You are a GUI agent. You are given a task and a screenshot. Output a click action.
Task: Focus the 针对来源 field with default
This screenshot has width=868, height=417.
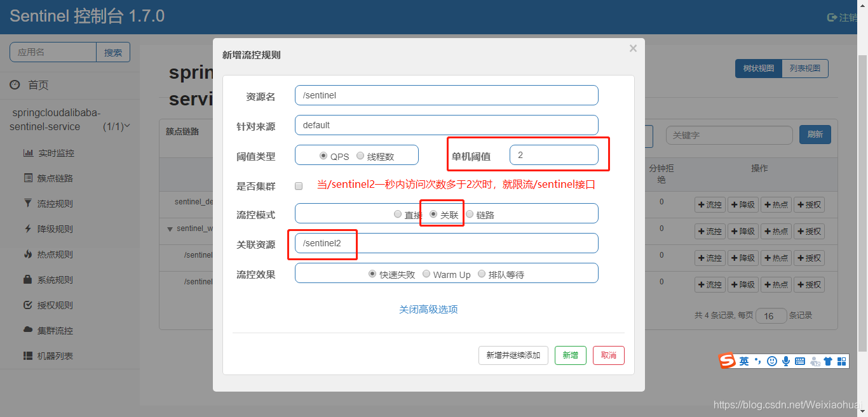447,125
